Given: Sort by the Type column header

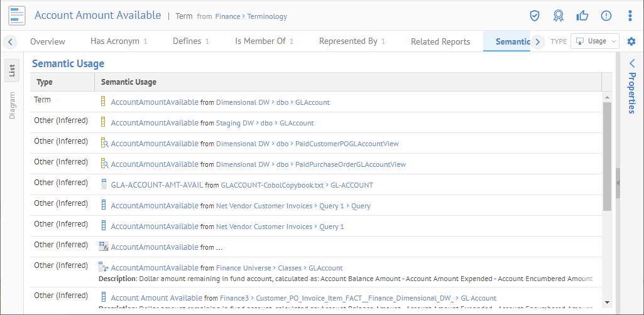Looking at the screenshot, I should coord(45,82).
